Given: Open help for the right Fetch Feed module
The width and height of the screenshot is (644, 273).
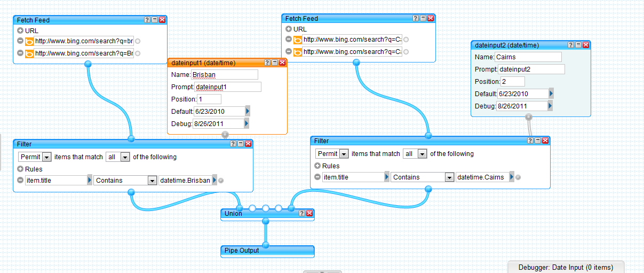Looking at the screenshot, I should click(415, 18).
